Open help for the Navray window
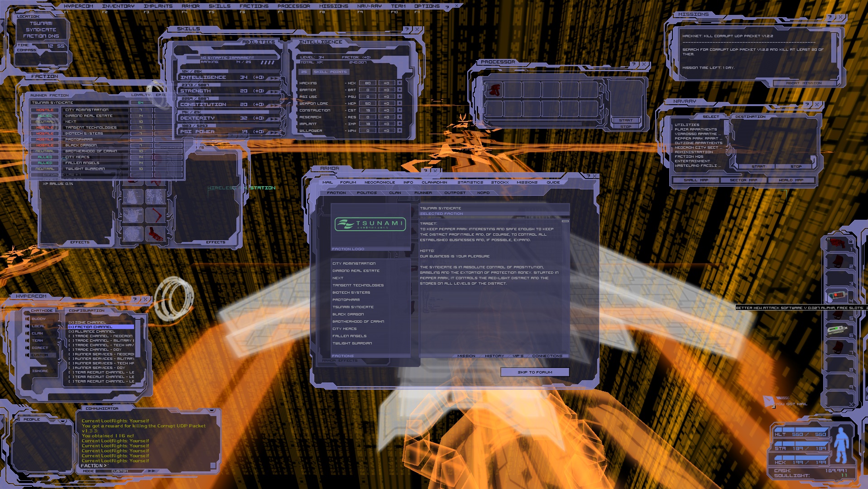868x489 pixels. [x=807, y=104]
